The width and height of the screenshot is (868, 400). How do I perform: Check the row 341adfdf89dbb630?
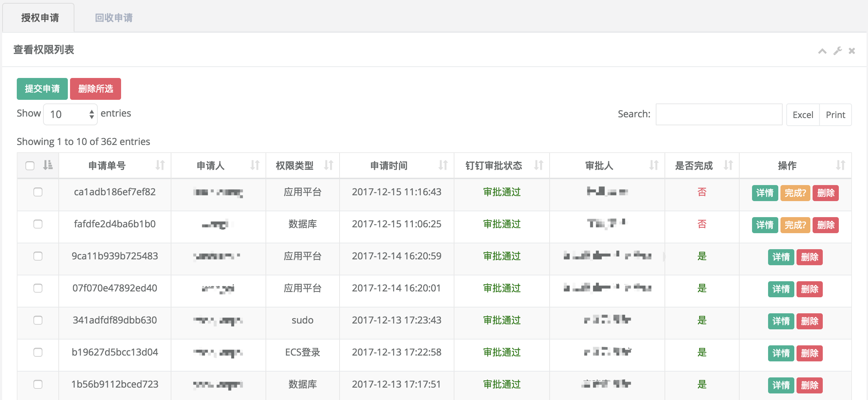38,320
